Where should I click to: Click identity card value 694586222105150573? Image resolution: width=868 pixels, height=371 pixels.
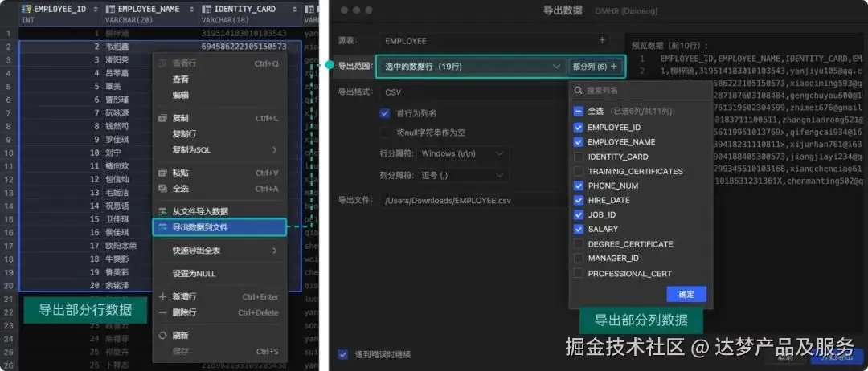coord(244,47)
